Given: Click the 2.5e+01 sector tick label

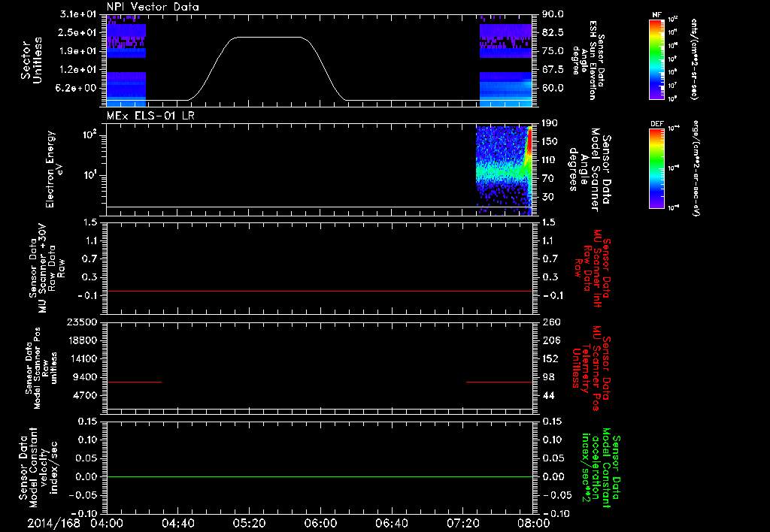Looking at the screenshot, I should (78, 32).
